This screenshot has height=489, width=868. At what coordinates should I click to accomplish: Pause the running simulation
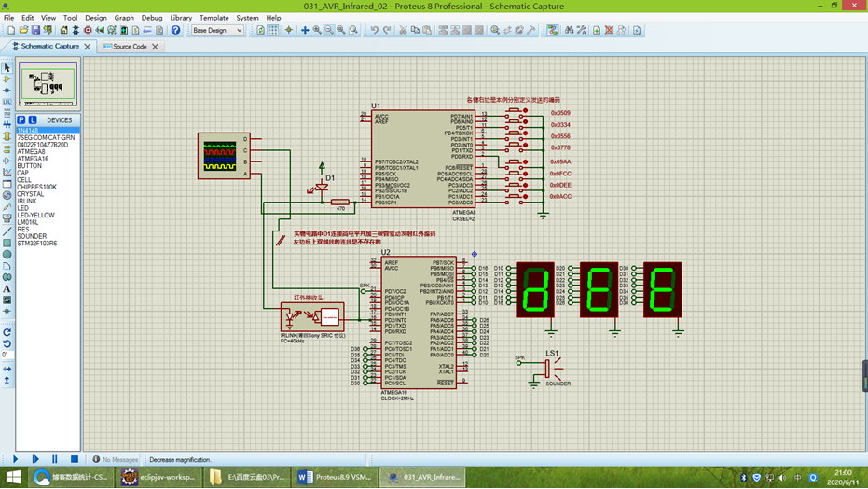(55, 459)
